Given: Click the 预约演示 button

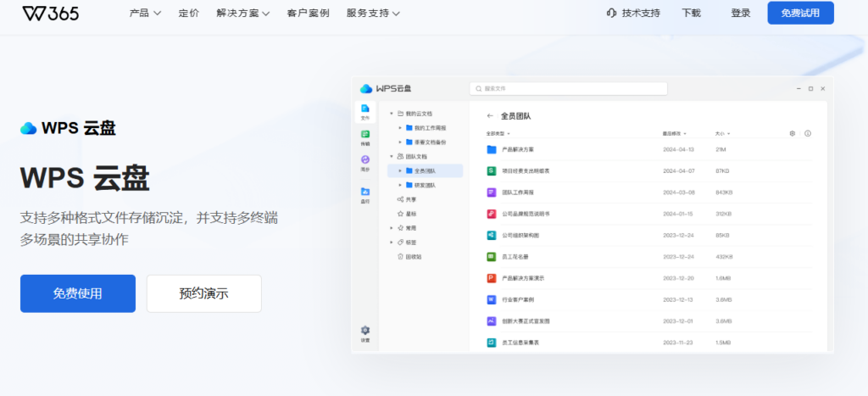Looking at the screenshot, I should click(x=203, y=293).
